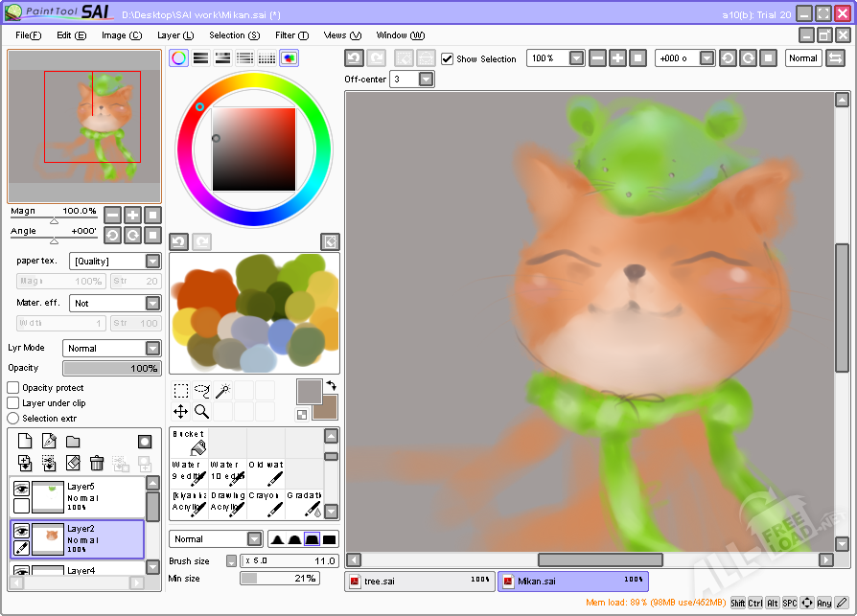
Task: Select the Crayon brush preset
Action: (x=266, y=503)
